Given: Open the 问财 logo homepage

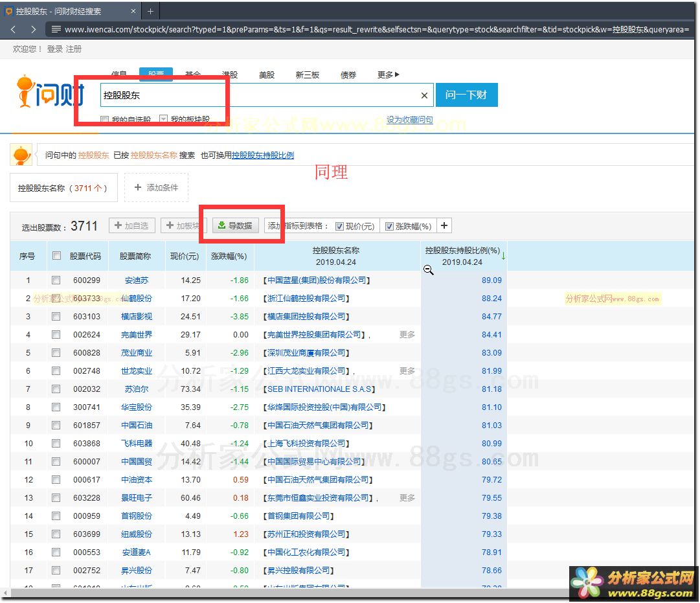Looking at the screenshot, I should pyautogui.click(x=50, y=91).
